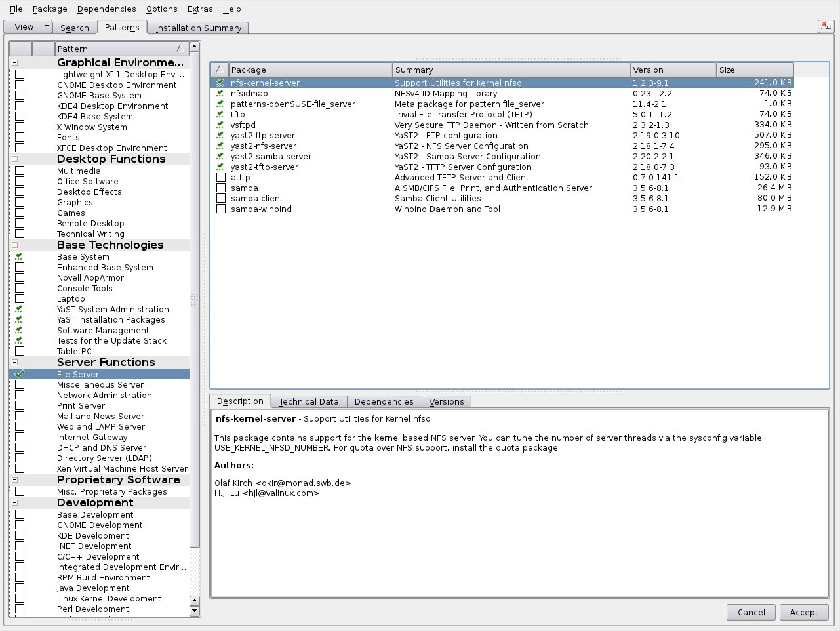Enable the GNOME Desktop Environment pattern checkbox
The height and width of the screenshot is (631, 840).
pos(20,85)
